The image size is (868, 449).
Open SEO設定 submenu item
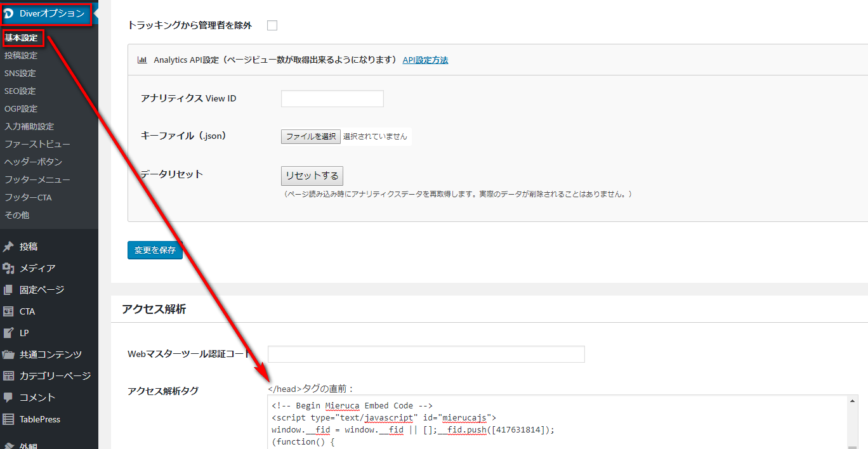20,91
